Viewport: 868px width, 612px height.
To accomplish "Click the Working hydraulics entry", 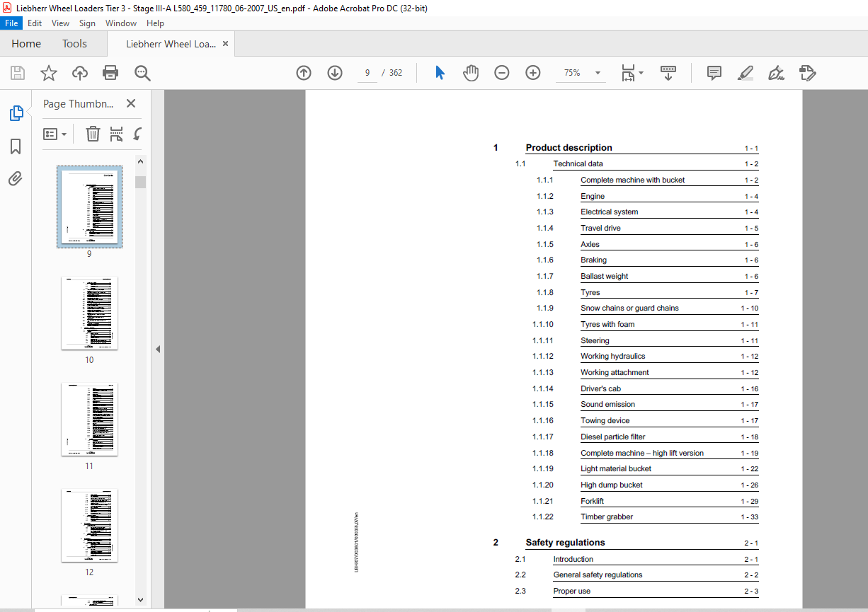I will tap(612, 357).
